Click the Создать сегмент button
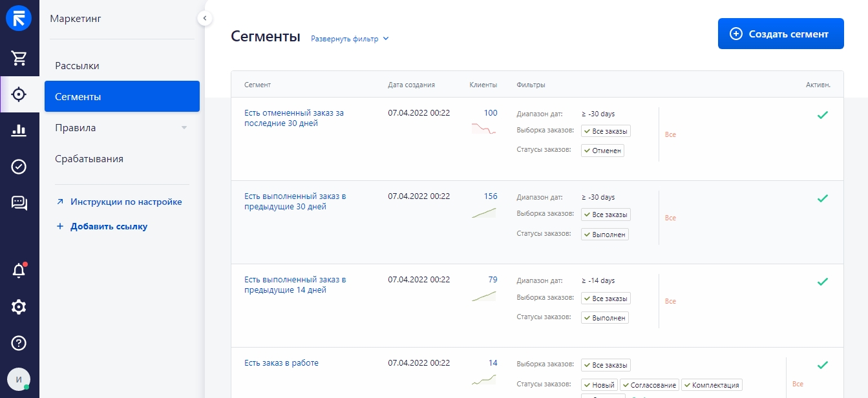 (x=781, y=33)
